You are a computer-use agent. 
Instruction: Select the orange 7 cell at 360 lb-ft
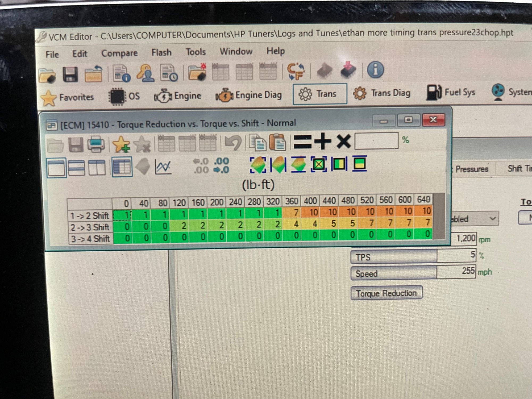point(292,212)
